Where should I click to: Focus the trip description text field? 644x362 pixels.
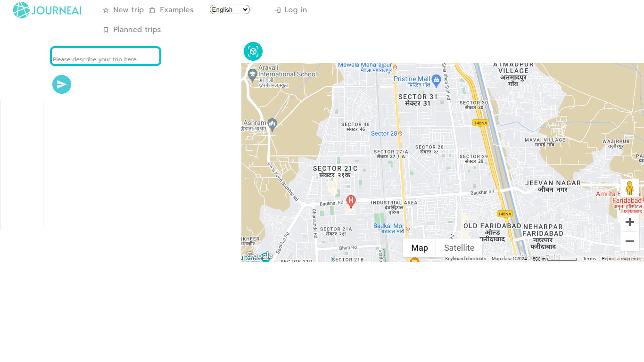click(106, 56)
